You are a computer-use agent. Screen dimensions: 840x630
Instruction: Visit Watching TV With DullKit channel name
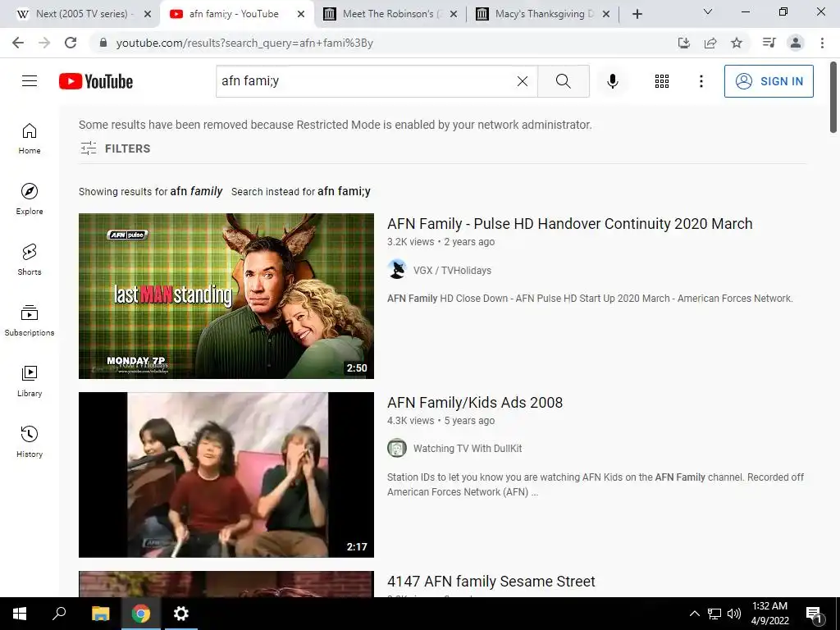pos(467,449)
